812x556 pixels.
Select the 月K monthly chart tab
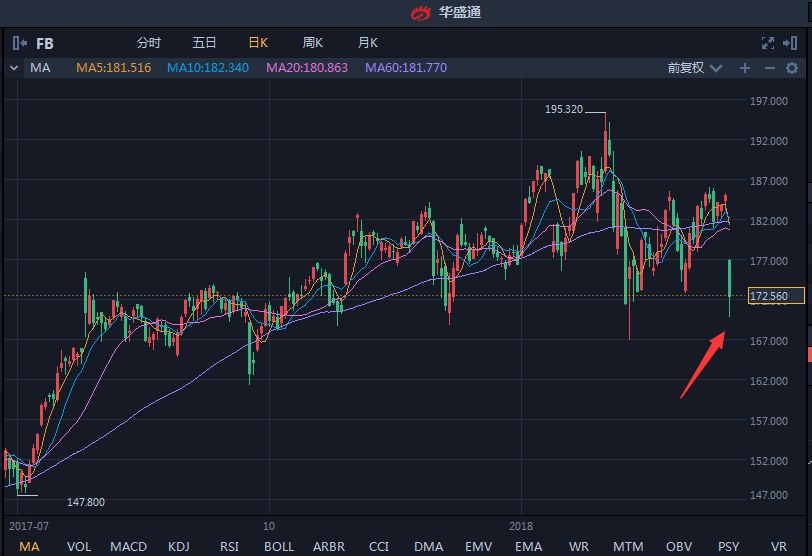(368, 43)
